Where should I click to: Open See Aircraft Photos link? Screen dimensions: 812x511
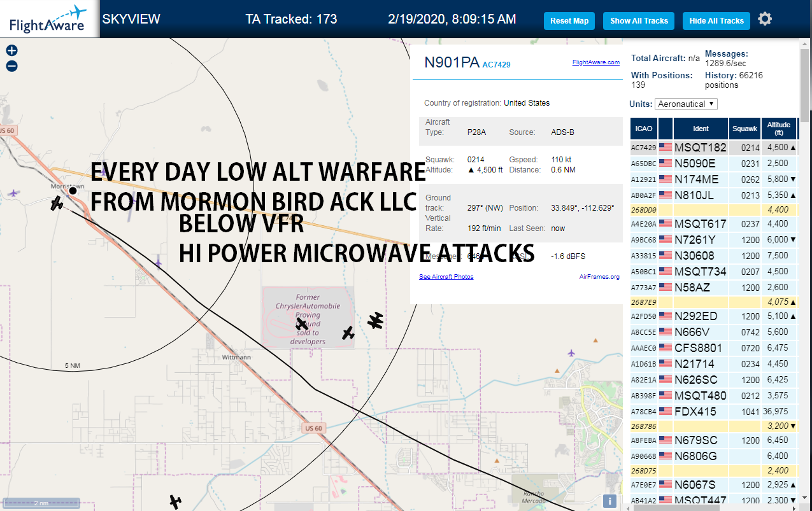pyautogui.click(x=446, y=276)
